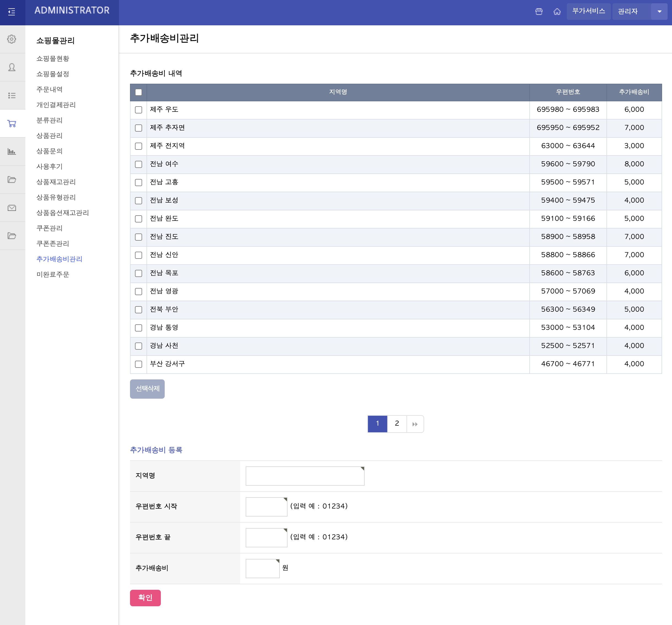Screen dimensions: 672x625
Task: Click the home icon in header
Action: point(557,12)
